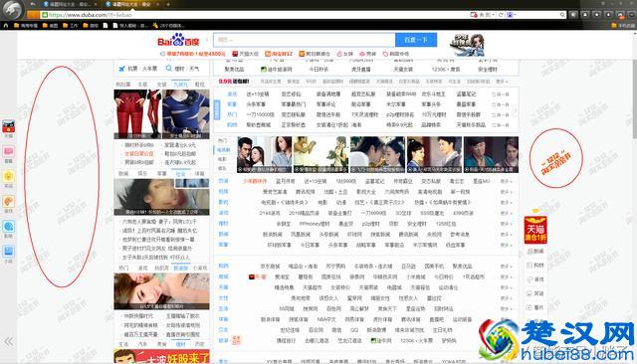
Task: Open the dropdown arrow next to the Baidu logo
Action: [x=206, y=41]
